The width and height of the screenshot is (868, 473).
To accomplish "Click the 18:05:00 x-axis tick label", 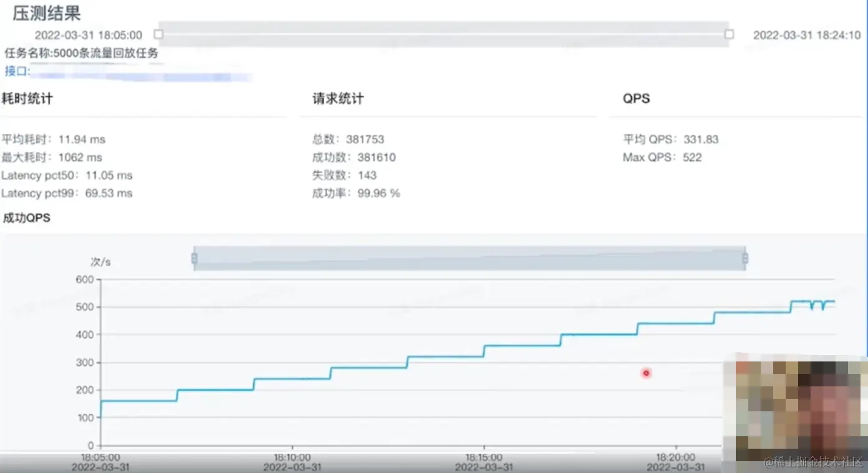I will click(101, 457).
